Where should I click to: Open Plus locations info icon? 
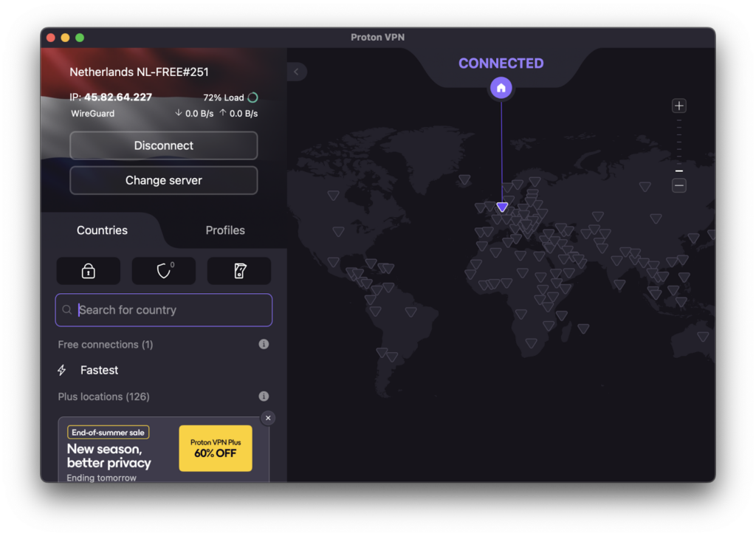264,396
